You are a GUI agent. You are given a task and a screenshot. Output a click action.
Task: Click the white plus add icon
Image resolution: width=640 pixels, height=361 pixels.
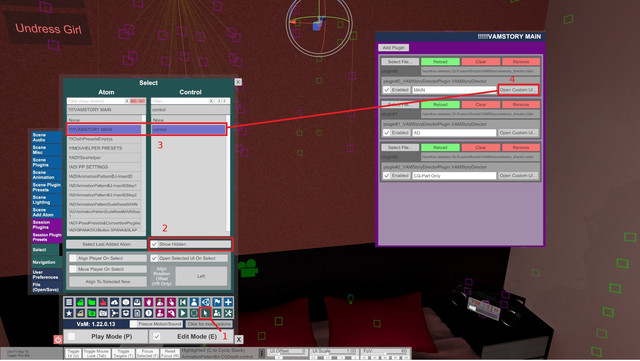pyautogui.click(x=228, y=302)
